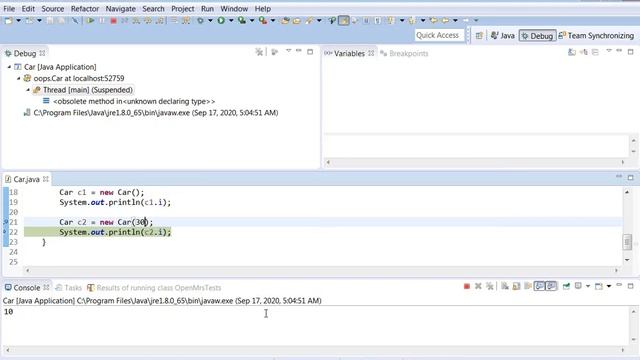This screenshot has height=360, width=640.
Task: Click the green Run launch icon
Action: click(x=221, y=20)
